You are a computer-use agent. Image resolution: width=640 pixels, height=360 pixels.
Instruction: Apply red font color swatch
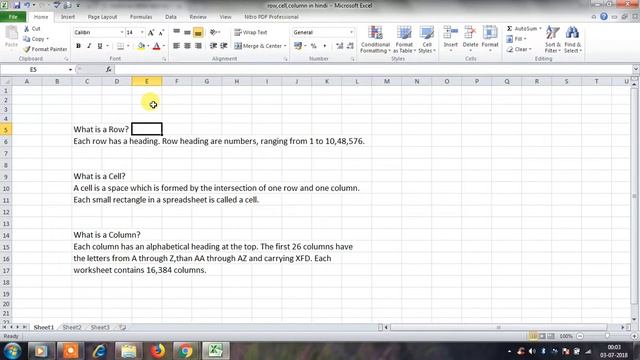[x=156, y=46]
